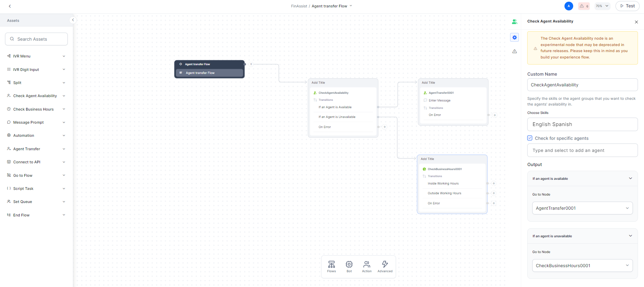The image size is (644, 287).
Task: Open the warning triangle icon in side strip
Action: (514, 51)
